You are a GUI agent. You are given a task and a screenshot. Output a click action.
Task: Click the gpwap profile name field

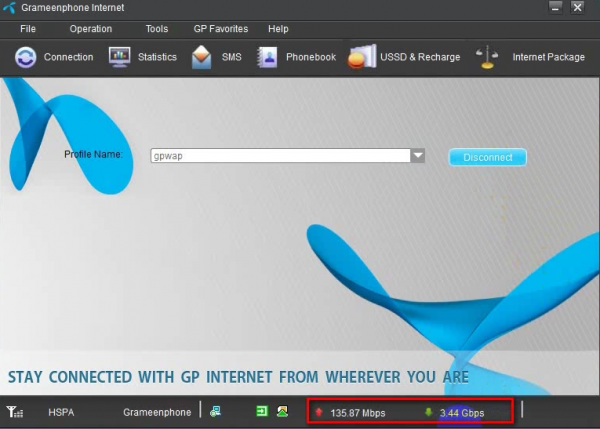tap(280, 155)
